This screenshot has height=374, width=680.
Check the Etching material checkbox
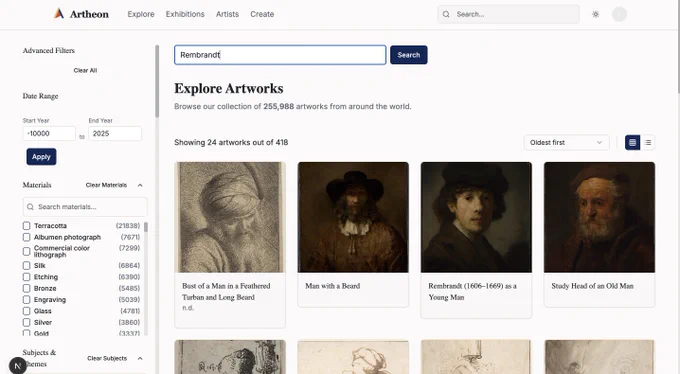(26, 277)
